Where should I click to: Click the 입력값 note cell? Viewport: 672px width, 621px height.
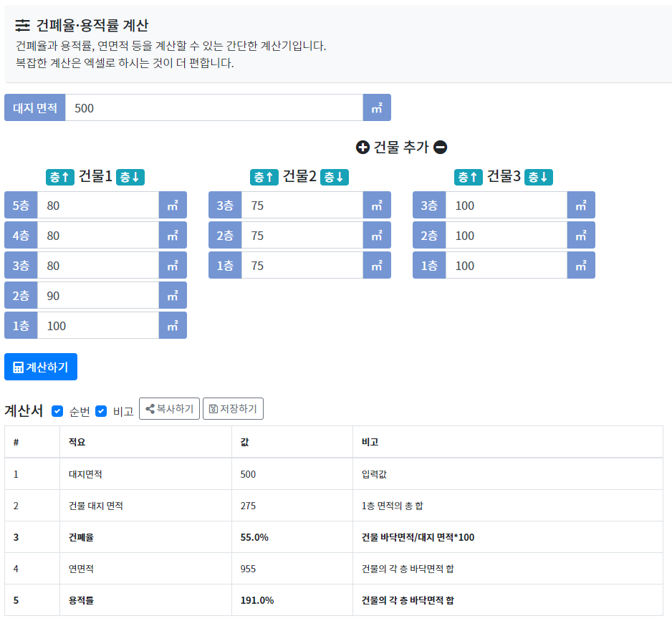click(374, 474)
